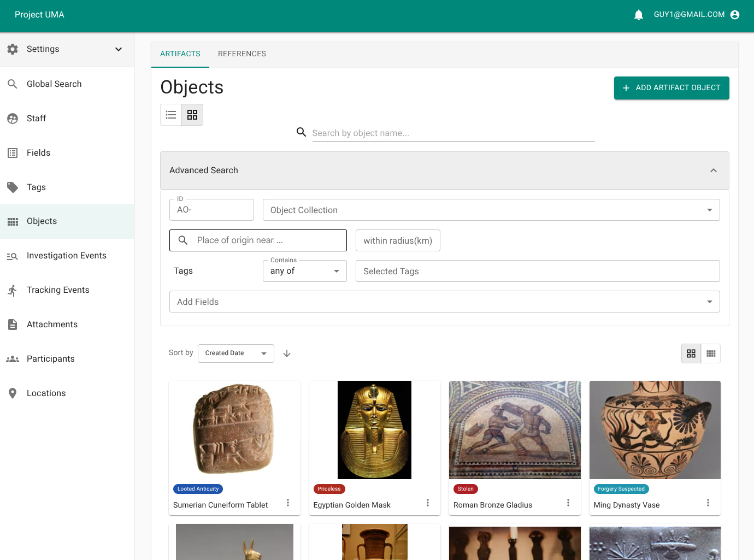754x560 pixels.
Task: Focus the within radius(km) field
Action: tap(398, 240)
